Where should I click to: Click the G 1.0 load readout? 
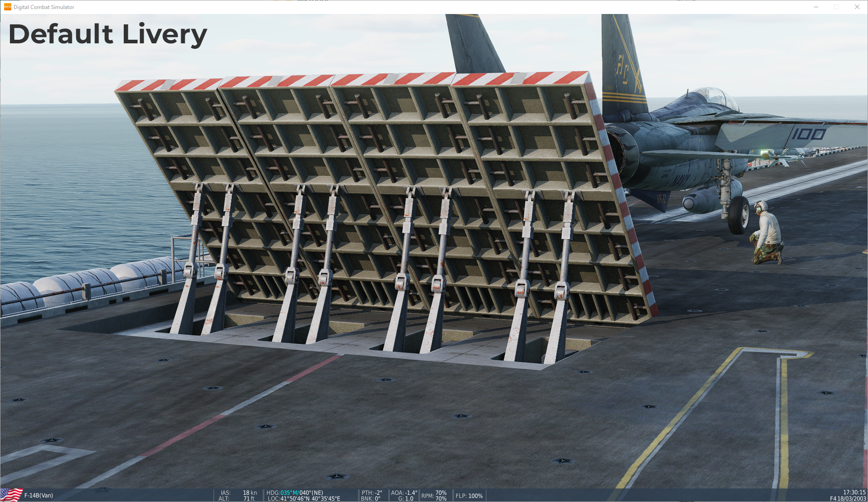tap(406, 498)
